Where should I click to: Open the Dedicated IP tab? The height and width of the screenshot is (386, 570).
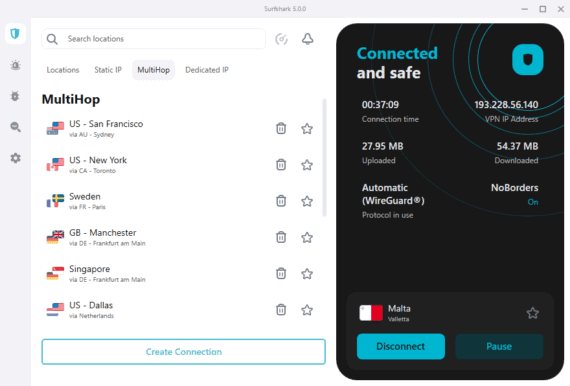[207, 70]
